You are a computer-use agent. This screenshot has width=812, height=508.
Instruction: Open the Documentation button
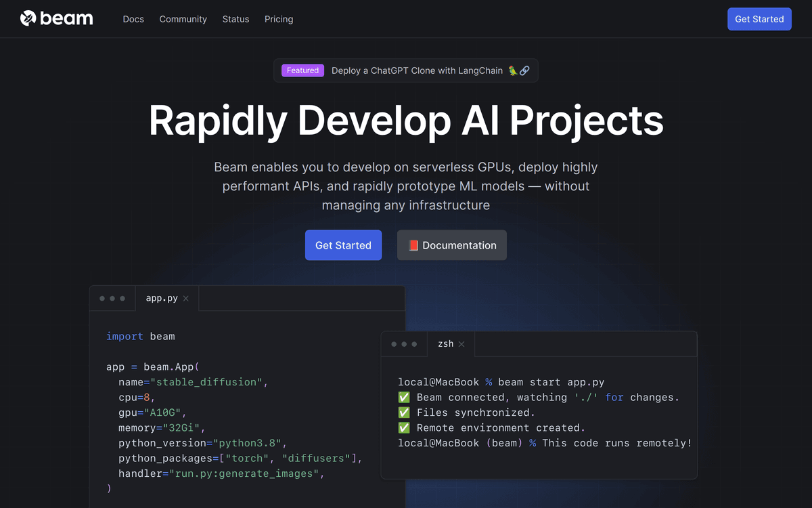click(x=452, y=245)
